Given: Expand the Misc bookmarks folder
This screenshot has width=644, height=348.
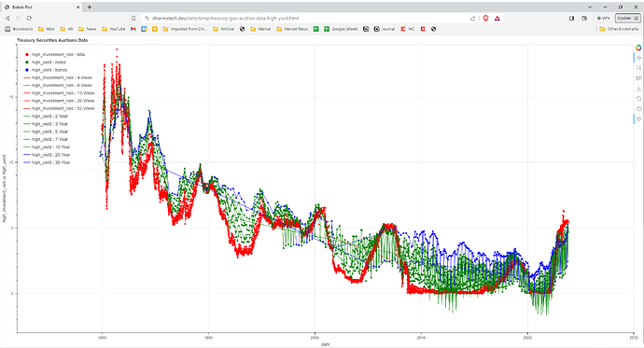Looking at the screenshot, I should [x=47, y=29].
